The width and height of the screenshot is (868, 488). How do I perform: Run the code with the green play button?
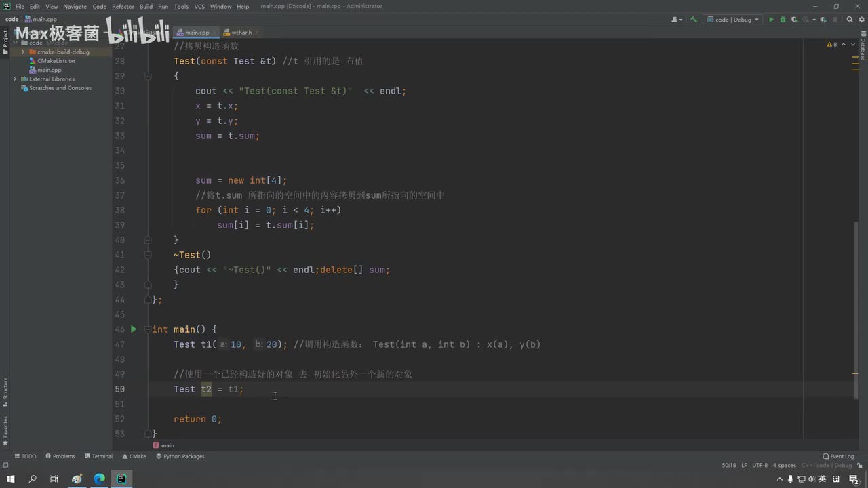(x=771, y=20)
